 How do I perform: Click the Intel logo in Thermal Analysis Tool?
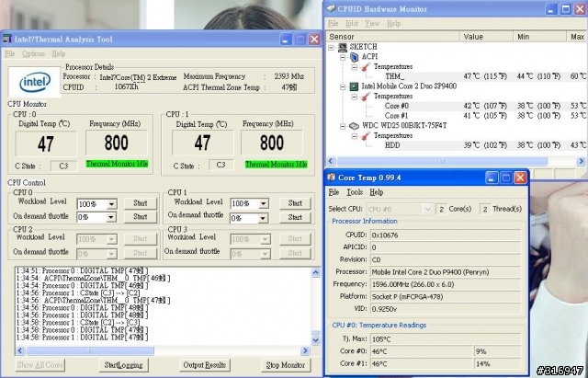tap(35, 82)
